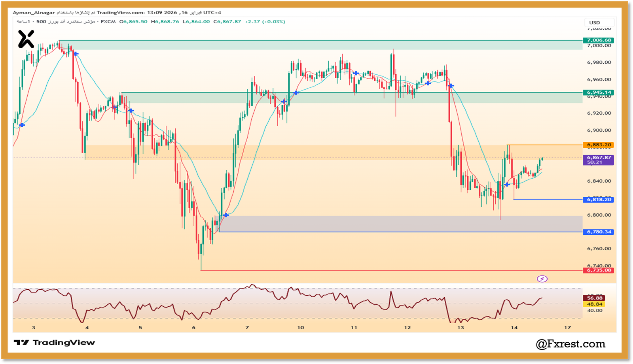Click date 10 on the time axis
The width and height of the screenshot is (633, 364).
[x=301, y=328]
